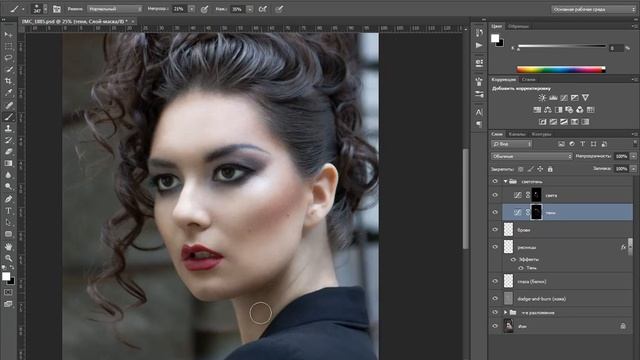Open the brush blending mode dropdown
The image size is (640, 360).
pos(115,9)
